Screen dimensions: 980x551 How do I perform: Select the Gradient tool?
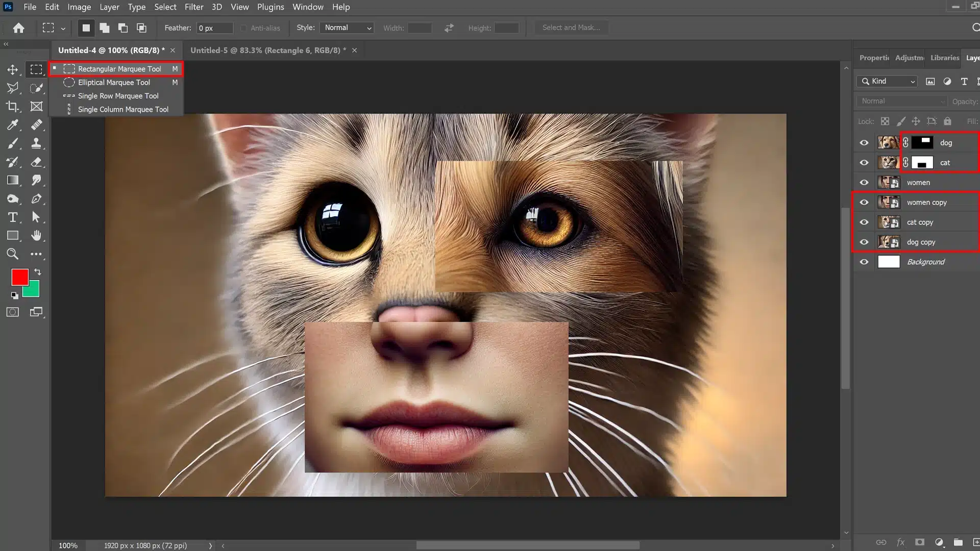13,180
